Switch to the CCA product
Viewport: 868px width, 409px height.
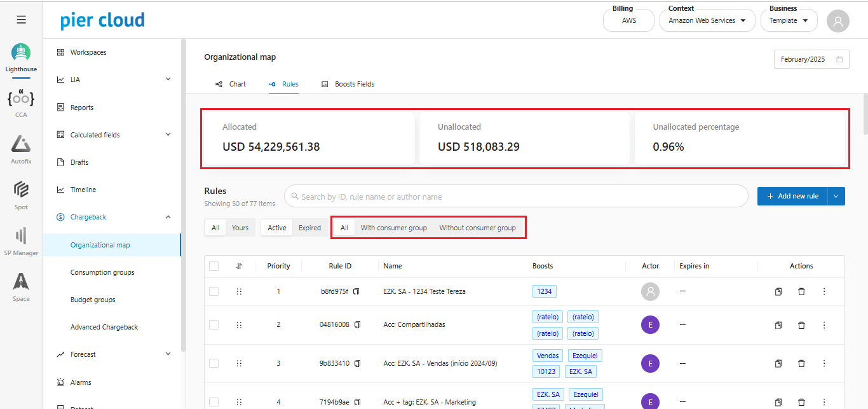[21, 104]
